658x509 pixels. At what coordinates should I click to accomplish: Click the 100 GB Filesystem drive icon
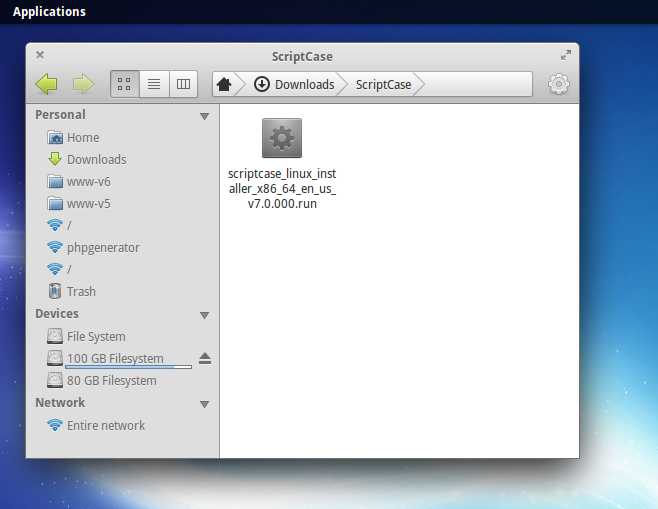(x=55, y=358)
